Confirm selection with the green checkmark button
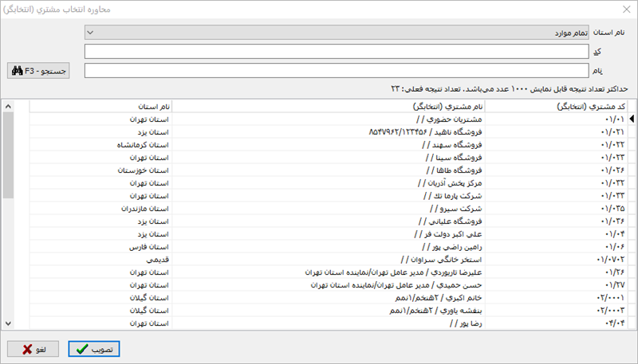638x364 pixels. [x=95, y=349]
